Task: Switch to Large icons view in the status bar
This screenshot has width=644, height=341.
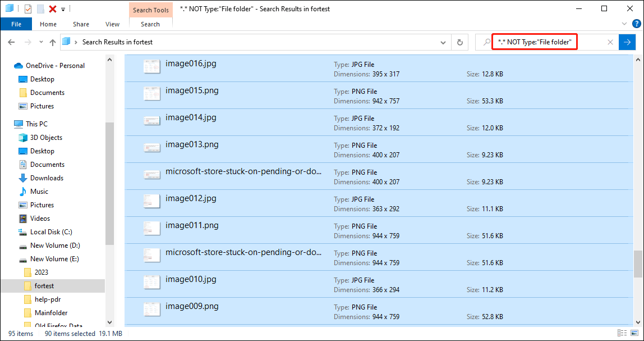Action: (x=634, y=333)
